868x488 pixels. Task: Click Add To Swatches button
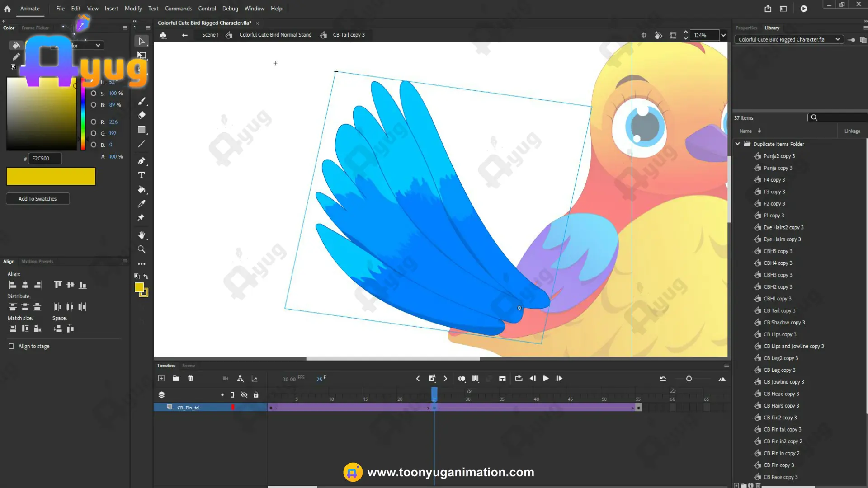click(x=38, y=199)
